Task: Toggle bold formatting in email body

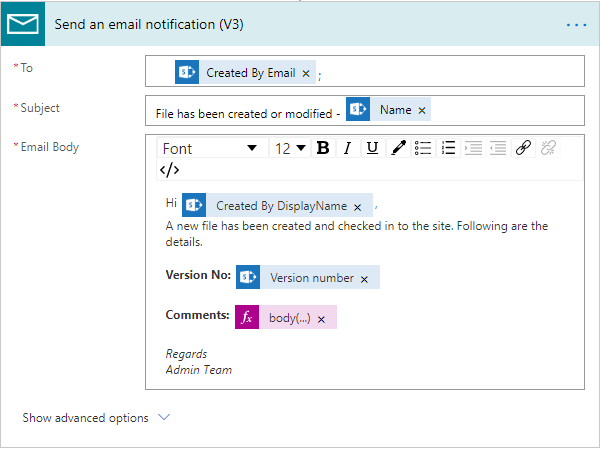Action: pos(322,148)
